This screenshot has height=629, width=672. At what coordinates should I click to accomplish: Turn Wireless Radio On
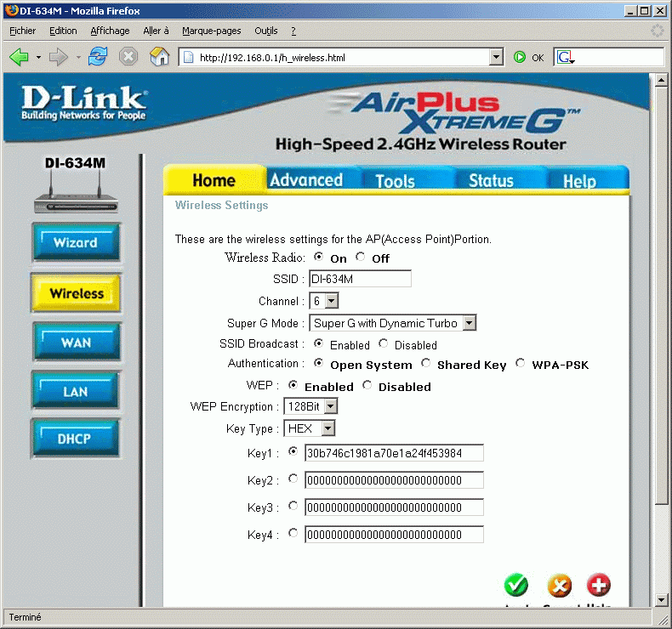318,257
